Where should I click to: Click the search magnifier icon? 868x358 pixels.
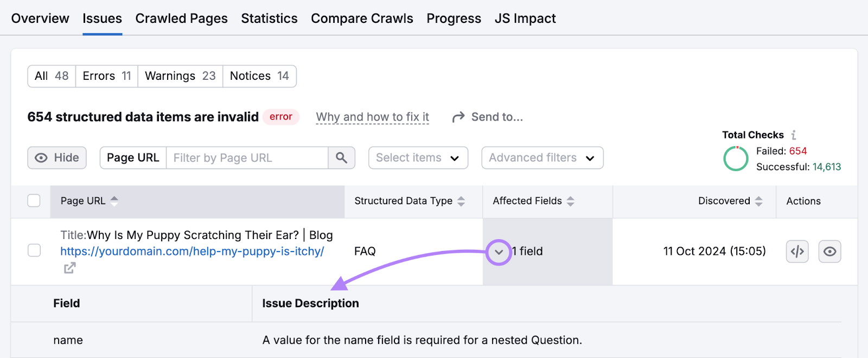pyautogui.click(x=341, y=158)
